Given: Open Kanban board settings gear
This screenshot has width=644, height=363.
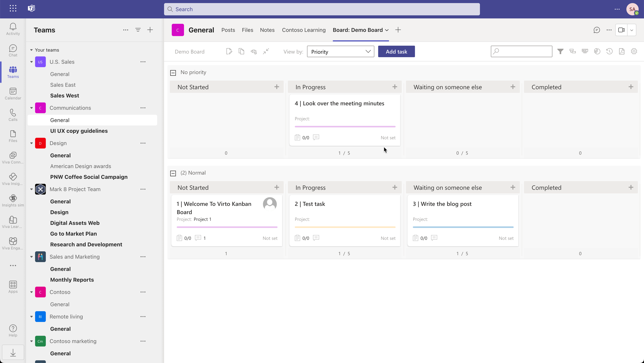Looking at the screenshot, I should point(634,52).
